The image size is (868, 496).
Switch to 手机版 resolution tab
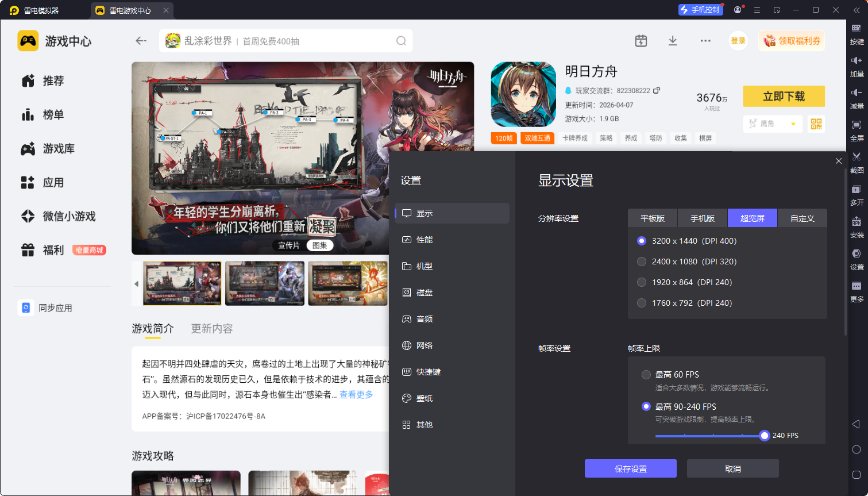coord(703,218)
